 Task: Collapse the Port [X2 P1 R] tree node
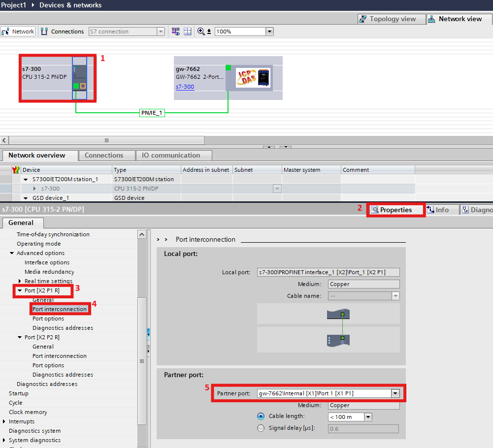pos(20,290)
